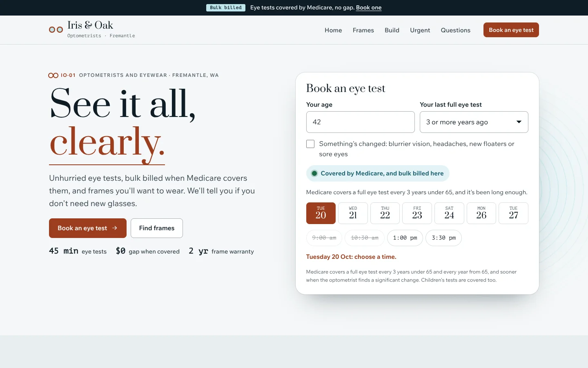
Task: Open the Questions nav item
Action: (455, 30)
